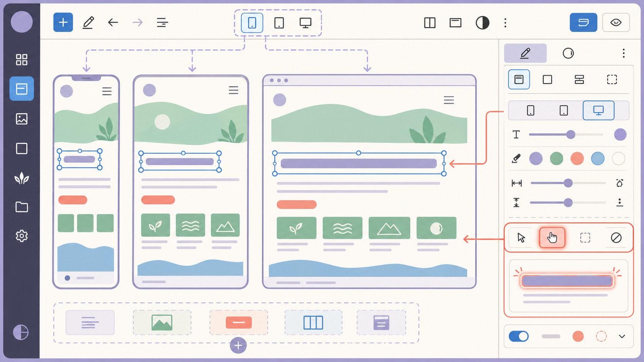Screen dimensions: 644x362
Task: Switch to the circle appearance tab in right panel
Action: point(568,53)
